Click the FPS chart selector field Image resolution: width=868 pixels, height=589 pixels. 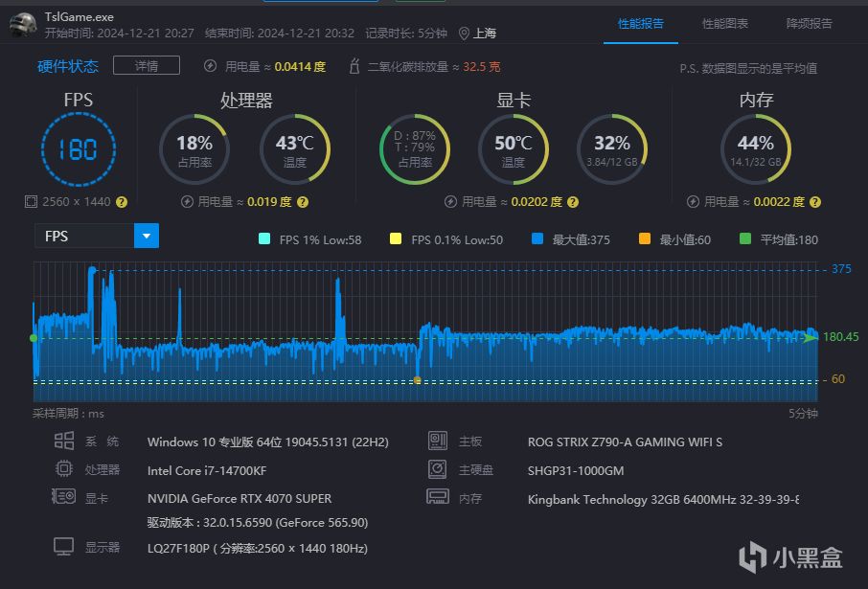[x=97, y=236]
